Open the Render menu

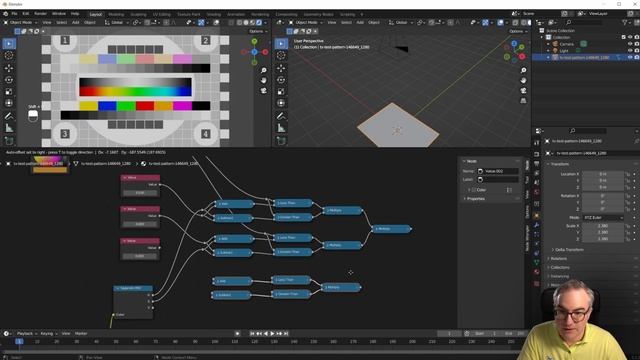[x=40, y=14]
